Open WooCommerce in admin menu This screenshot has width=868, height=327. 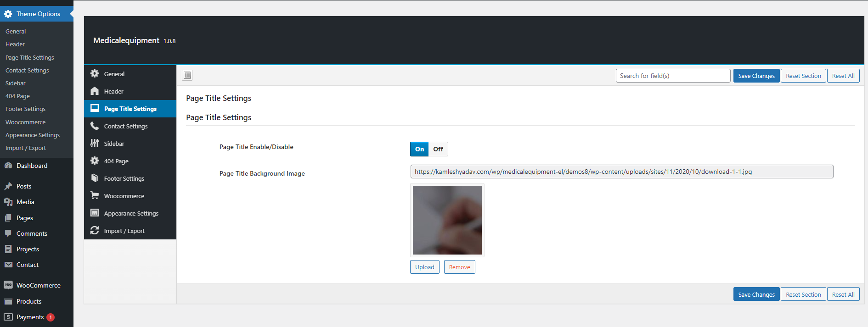pyautogui.click(x=38, y=285)
